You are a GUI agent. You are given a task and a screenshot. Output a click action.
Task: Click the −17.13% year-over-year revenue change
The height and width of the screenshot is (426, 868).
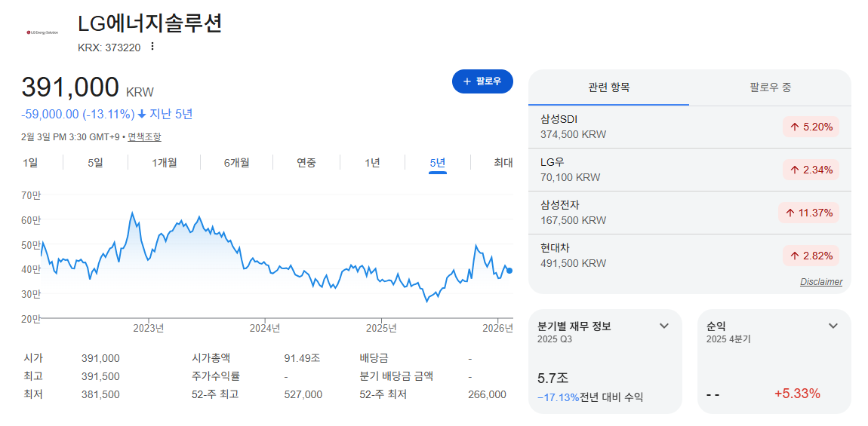[x=558, y=397]
